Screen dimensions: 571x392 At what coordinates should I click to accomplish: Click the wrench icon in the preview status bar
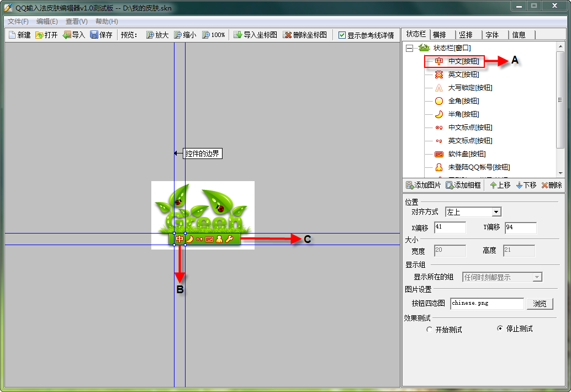coord(229,239)
